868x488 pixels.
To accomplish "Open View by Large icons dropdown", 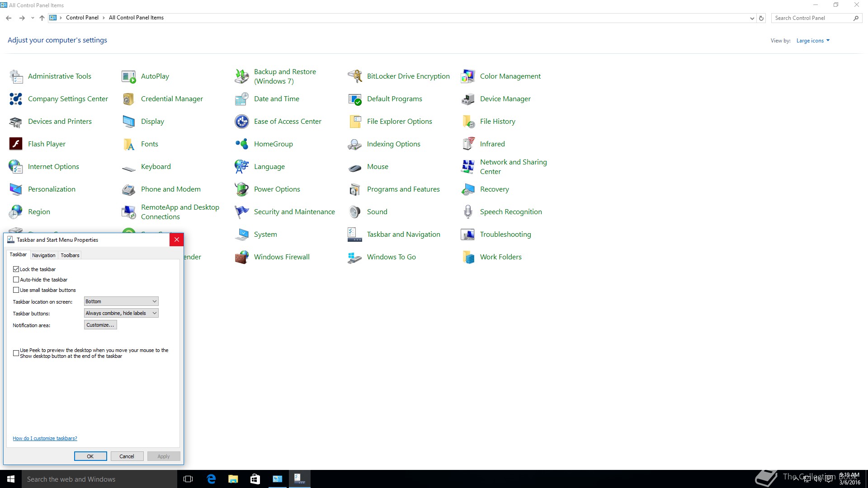I will tap(813, 41).
